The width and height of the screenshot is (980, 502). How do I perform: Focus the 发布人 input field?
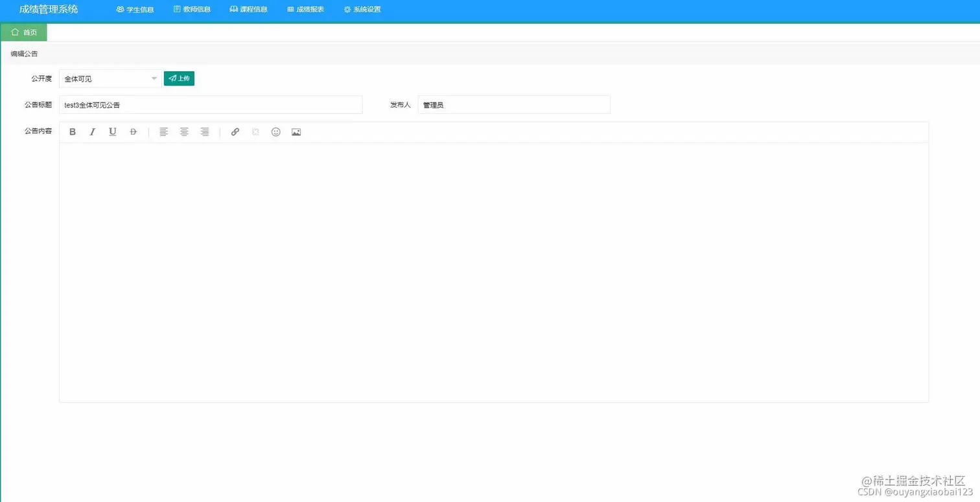point(514,105)
